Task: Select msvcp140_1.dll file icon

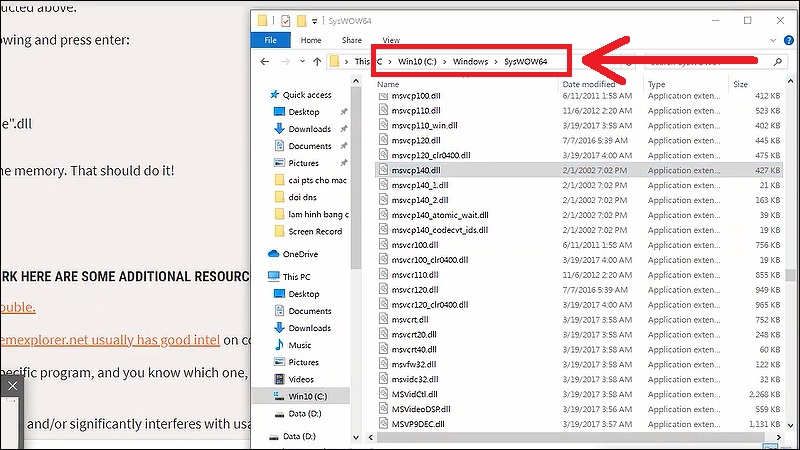Action: 384,185
